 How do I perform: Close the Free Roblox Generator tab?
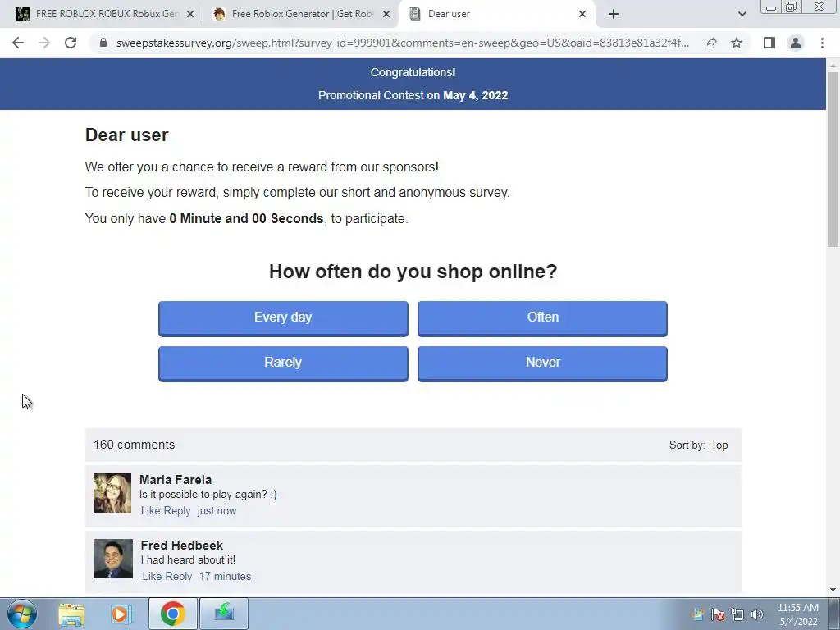tap(386, 14)
